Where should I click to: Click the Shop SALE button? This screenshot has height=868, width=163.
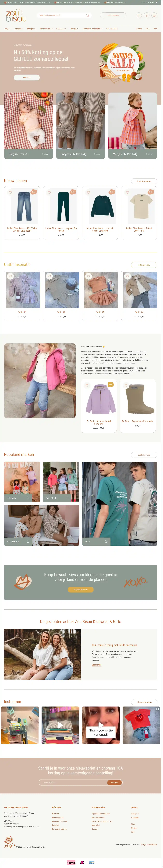[x=27, y=78]
